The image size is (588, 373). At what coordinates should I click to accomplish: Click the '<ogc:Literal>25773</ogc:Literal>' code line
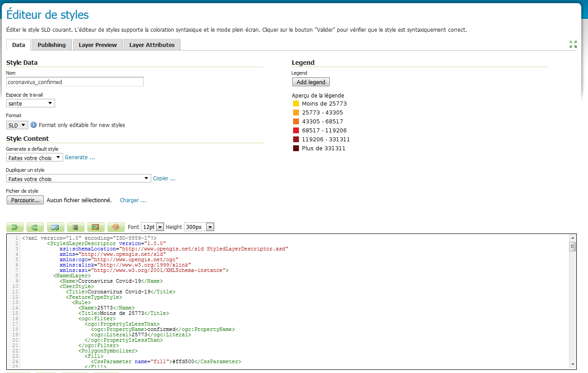pyautogui.click(x=141, y=335)
